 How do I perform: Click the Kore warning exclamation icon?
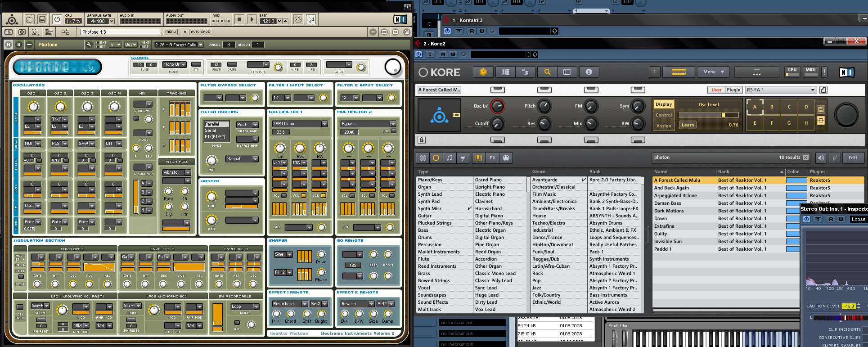point(824,72)
